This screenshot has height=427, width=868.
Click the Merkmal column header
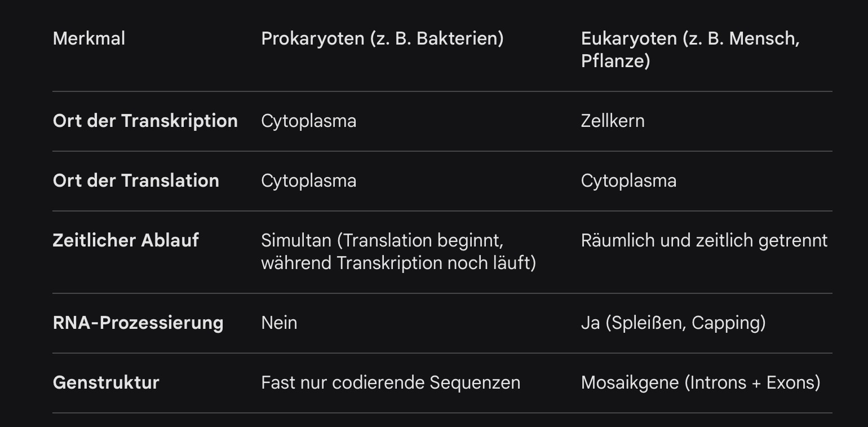(x=89, y=39)
